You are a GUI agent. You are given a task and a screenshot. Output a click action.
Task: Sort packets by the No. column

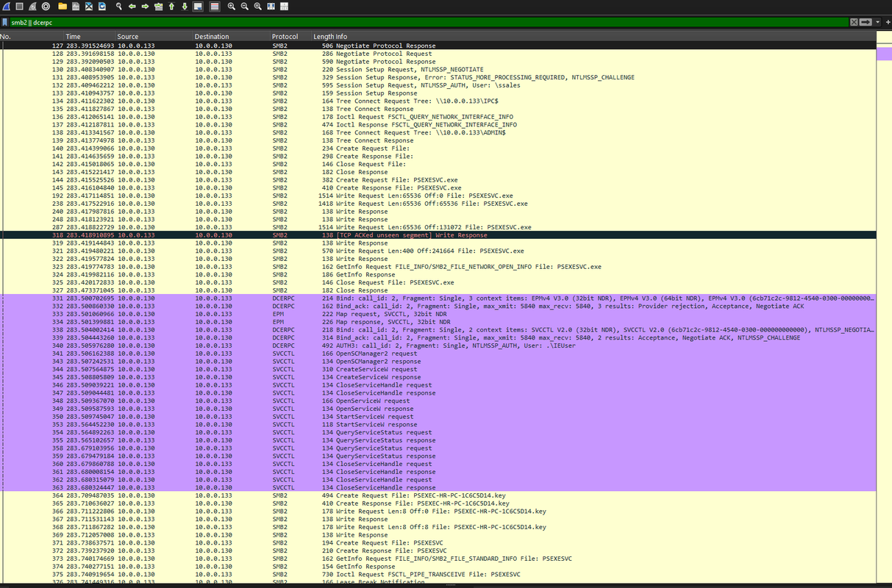point(32,36)
